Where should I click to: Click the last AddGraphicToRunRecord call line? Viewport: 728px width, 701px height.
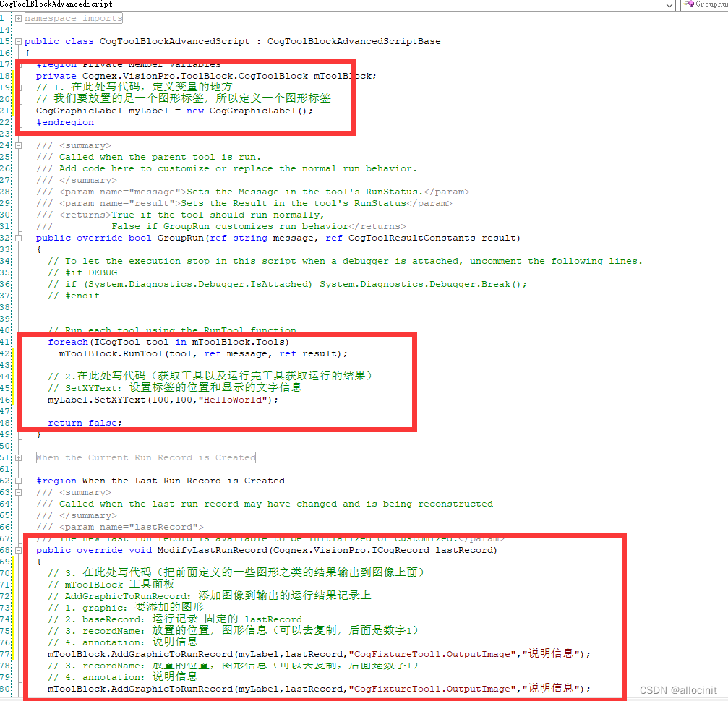point(320,689)
